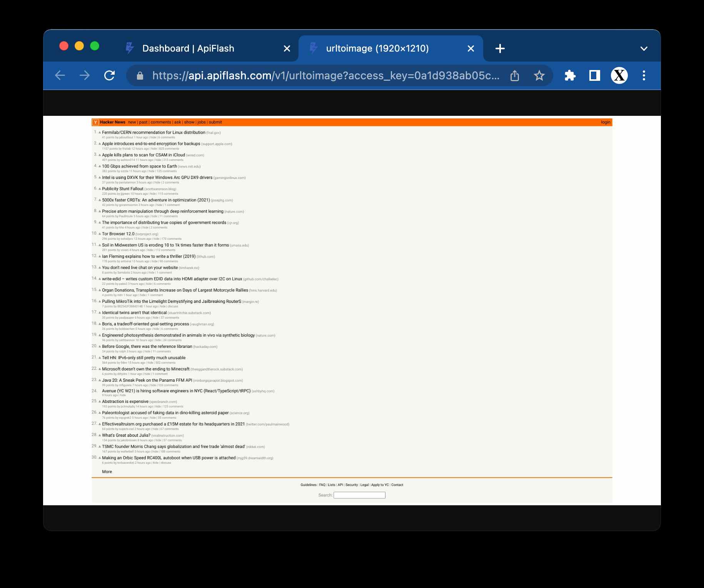Open the Avenue (YC W21) hiring post

point(176,391)
